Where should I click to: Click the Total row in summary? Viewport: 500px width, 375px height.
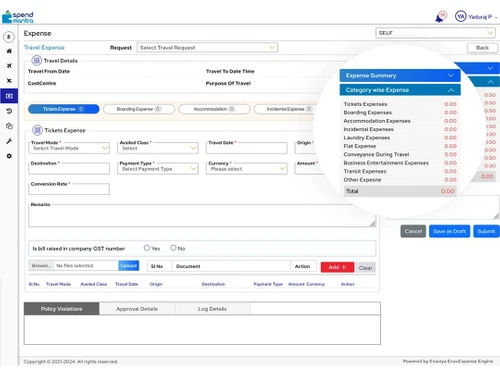tap(400, 191)
